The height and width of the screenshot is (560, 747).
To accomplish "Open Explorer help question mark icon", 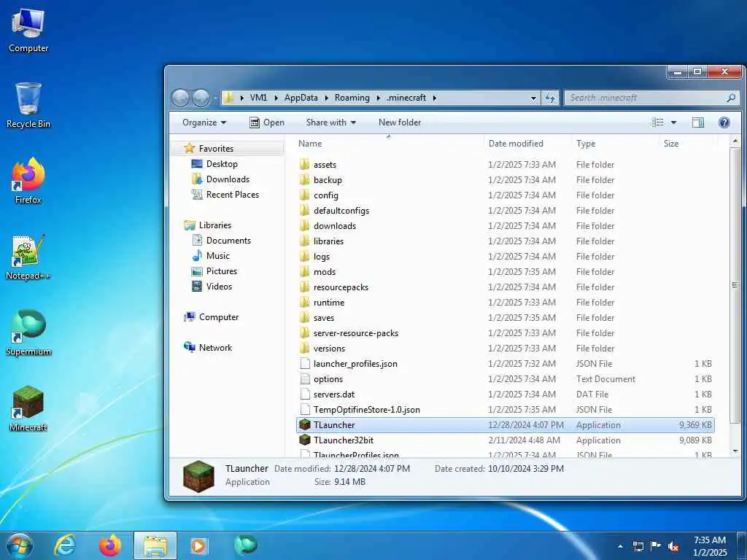I will 724,122.
